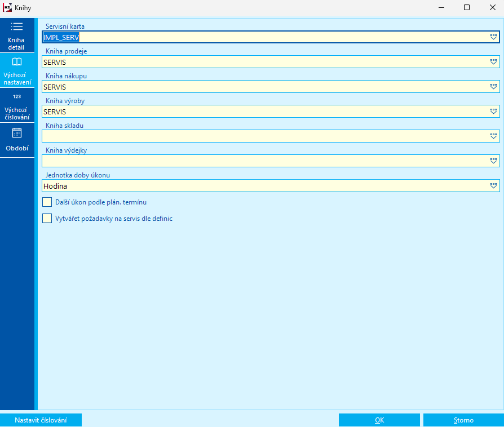The width and height of the screenshot is (504, 427).
Task: Expand the Jednotka doby úkonu dropdown arrow
Action: pos(493,186)
